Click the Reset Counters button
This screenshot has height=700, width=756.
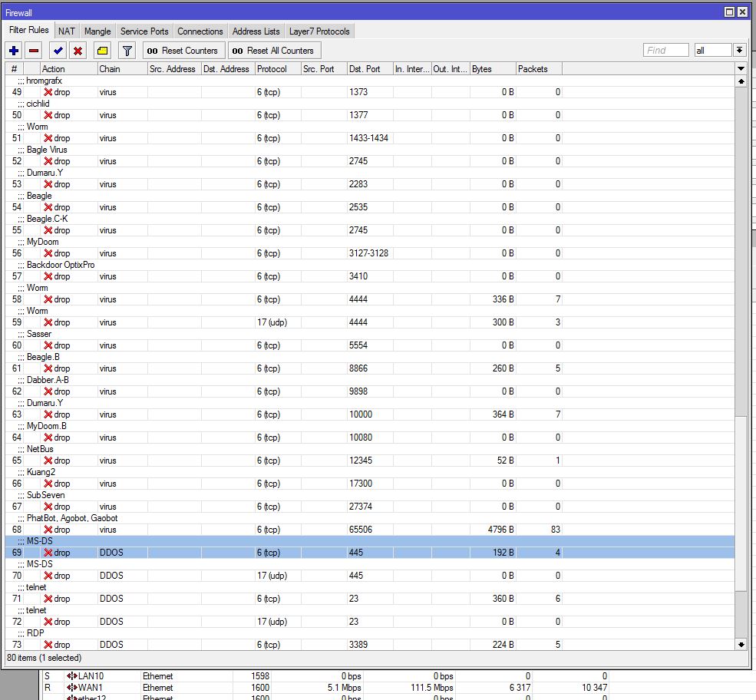(x=183, y=50)
